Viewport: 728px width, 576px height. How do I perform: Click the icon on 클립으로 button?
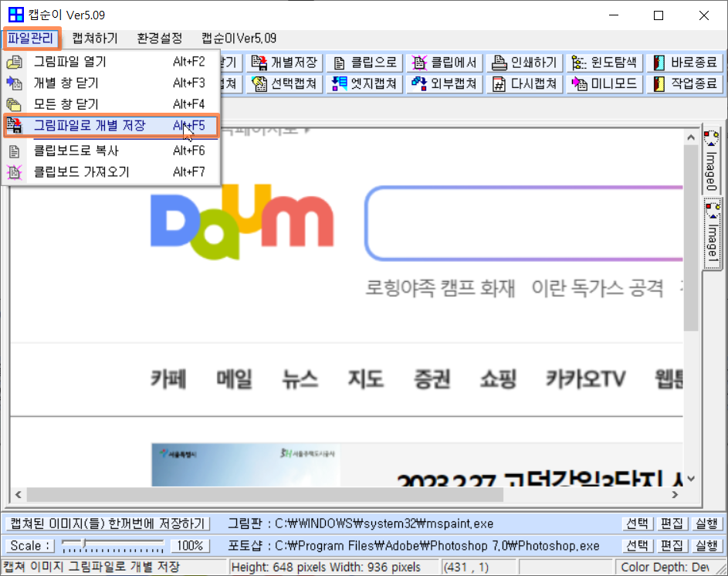[340, 63]
